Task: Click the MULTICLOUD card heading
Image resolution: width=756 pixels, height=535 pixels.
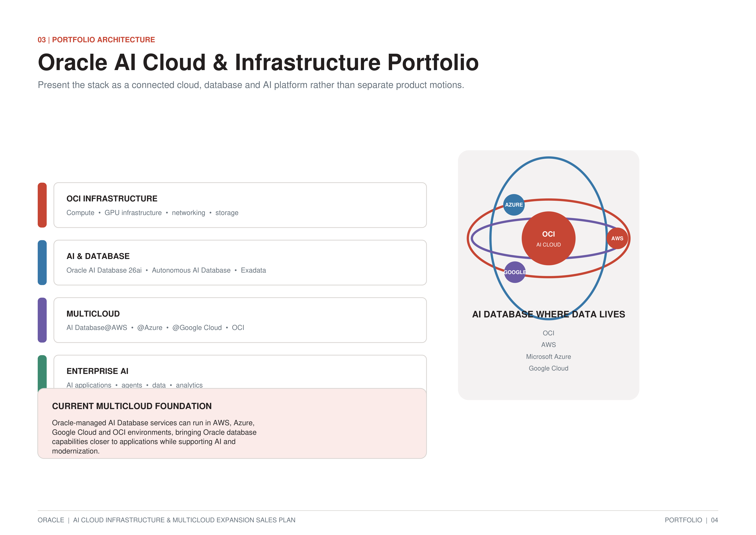Action: click(93, 314)
